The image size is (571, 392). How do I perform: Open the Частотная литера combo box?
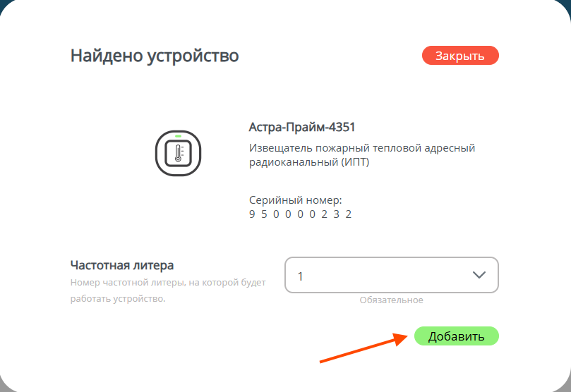[x=391, y=275]
